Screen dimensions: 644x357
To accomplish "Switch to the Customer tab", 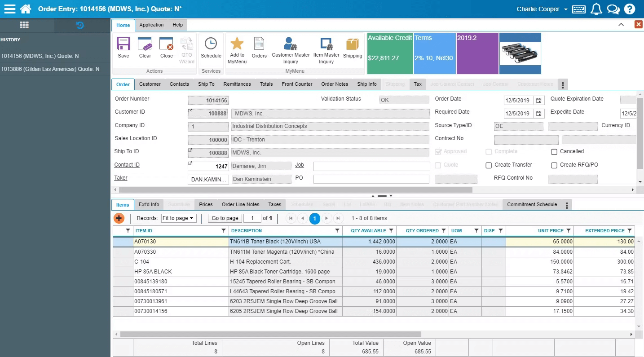I will [150, 84].
